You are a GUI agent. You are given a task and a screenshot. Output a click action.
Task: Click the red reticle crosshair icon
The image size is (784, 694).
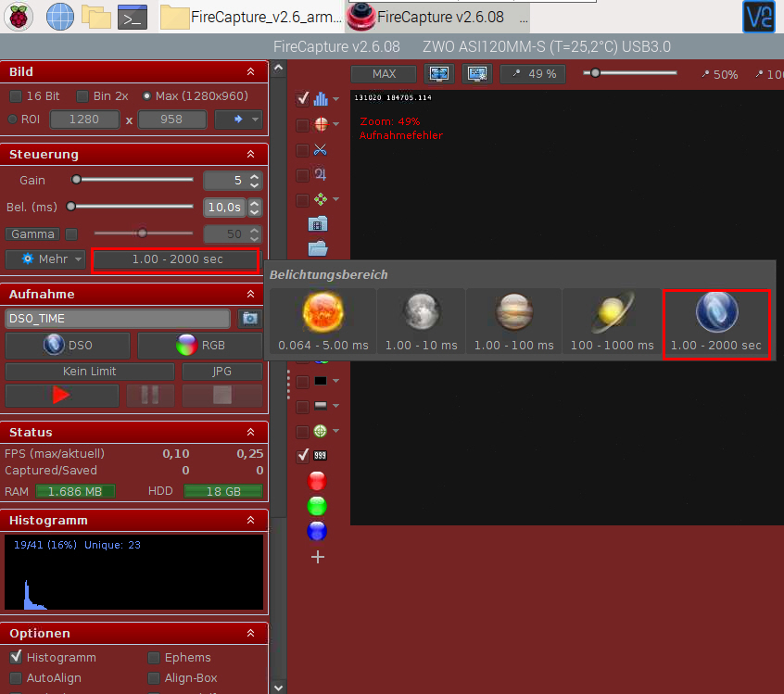321,124
